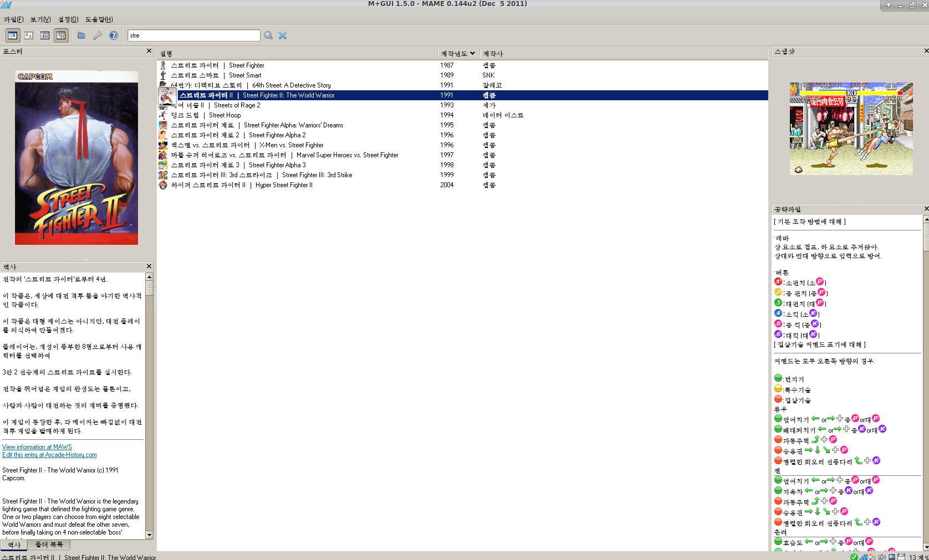Switch to the plain list view
Screen dimensions: 929x560
tap(45, 35)
